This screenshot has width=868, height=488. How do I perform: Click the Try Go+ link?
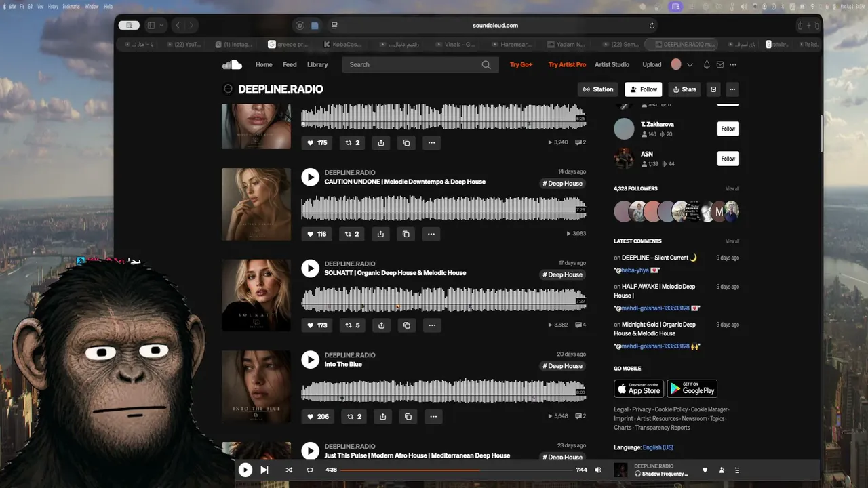tap(521, 65)
